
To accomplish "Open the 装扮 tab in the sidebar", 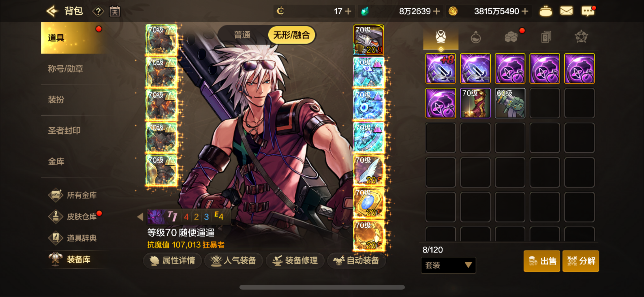I will (x=56, y=100).
